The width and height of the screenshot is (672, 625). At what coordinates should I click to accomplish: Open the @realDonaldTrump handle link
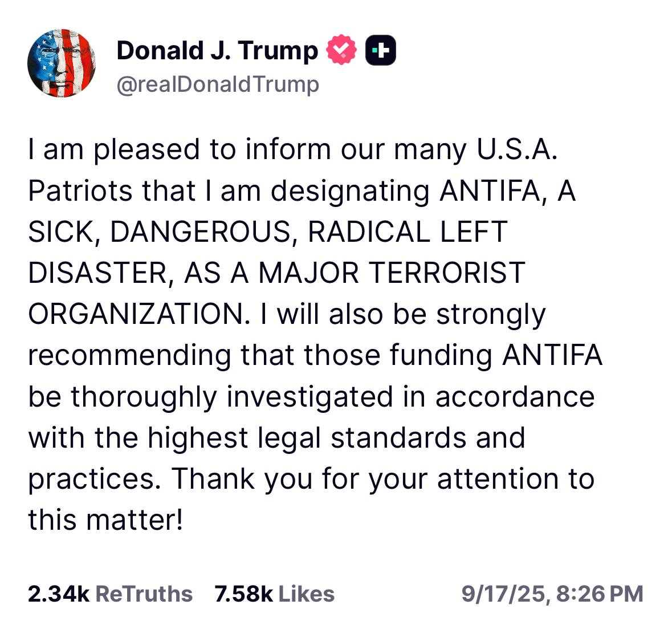218,84
